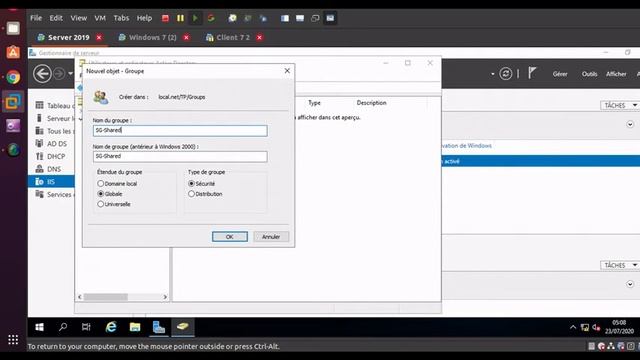This screenshot has height=360, width=640.
Task: Click the Server Manager forward arrow
Action: [x=59, y=74]
